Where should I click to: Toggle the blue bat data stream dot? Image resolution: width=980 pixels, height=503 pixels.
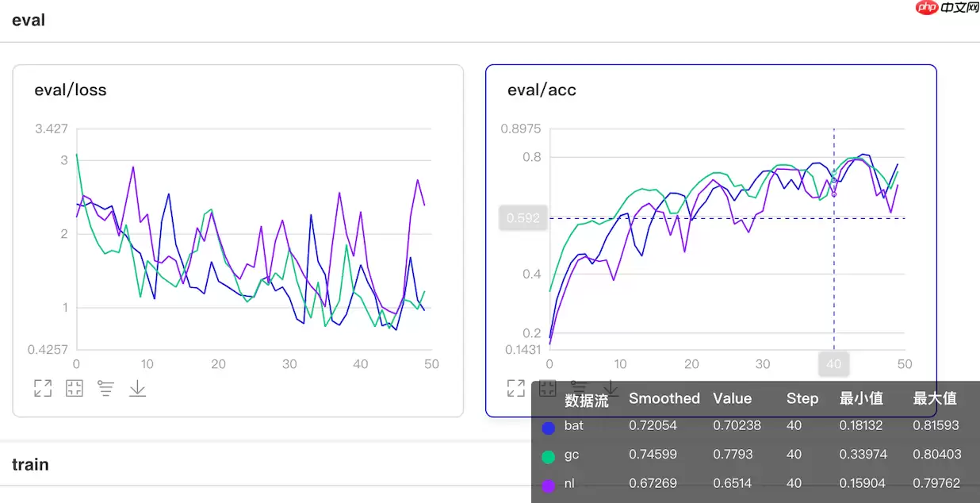tap(549, 426)
